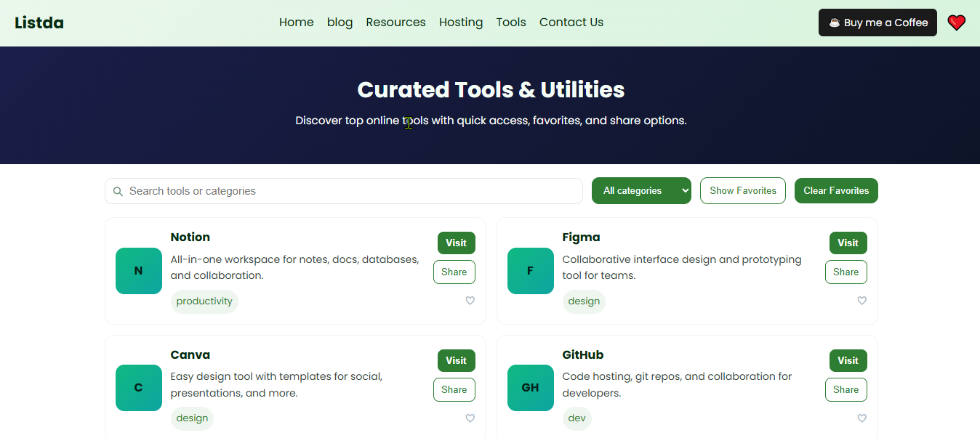Visit Notion via its Visit button
Viewport: 980px width, 438px height.
pos(457,243)
